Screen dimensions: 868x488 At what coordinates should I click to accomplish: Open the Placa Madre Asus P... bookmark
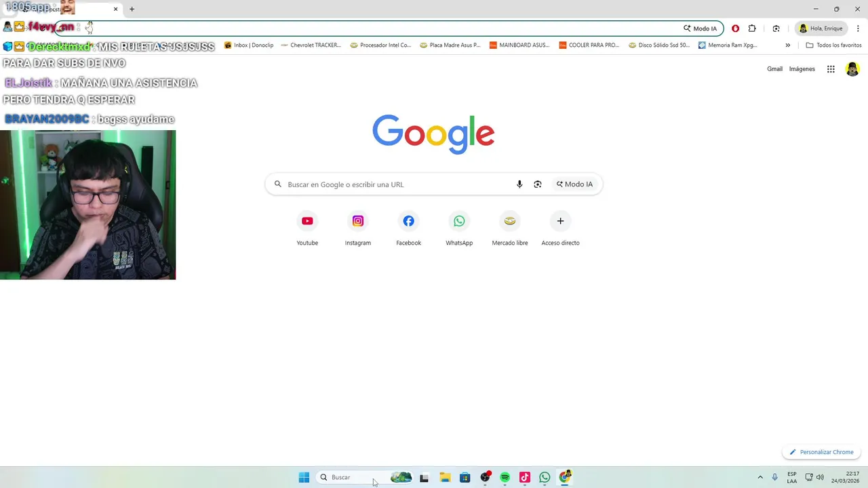pos(450,45)
